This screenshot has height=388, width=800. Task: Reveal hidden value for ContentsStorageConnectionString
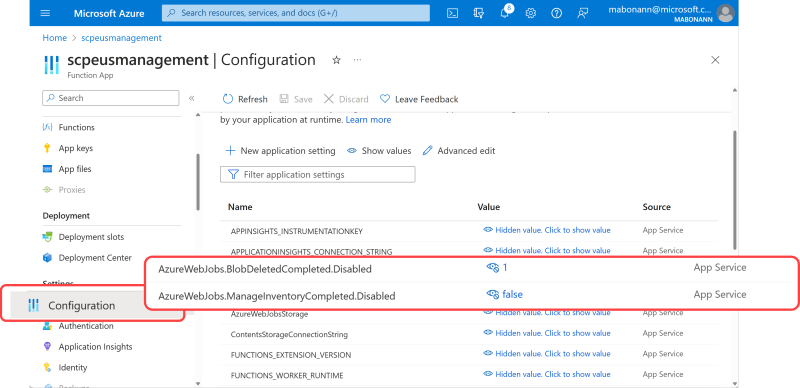546,333
